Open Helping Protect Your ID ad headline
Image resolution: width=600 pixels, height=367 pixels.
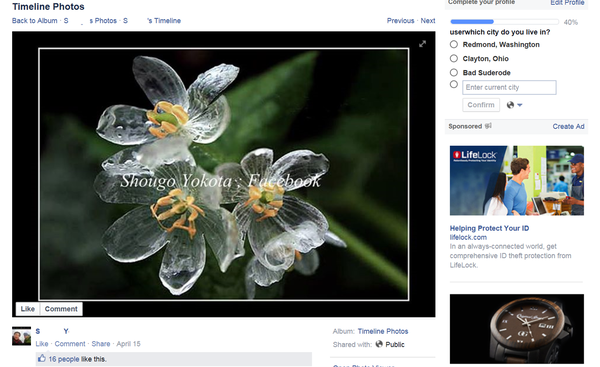(x=489, y=228)
